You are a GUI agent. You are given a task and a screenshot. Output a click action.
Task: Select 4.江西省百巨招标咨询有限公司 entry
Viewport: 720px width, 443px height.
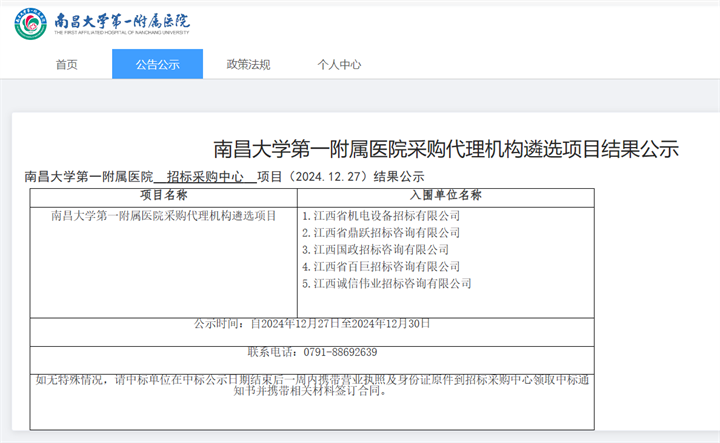(x=381, y=267)
